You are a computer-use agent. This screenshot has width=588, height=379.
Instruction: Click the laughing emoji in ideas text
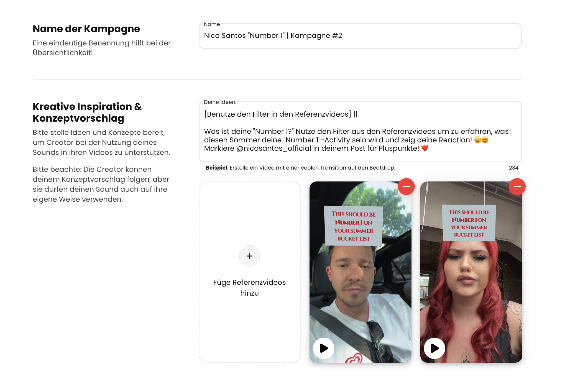(x=477, y=140)
